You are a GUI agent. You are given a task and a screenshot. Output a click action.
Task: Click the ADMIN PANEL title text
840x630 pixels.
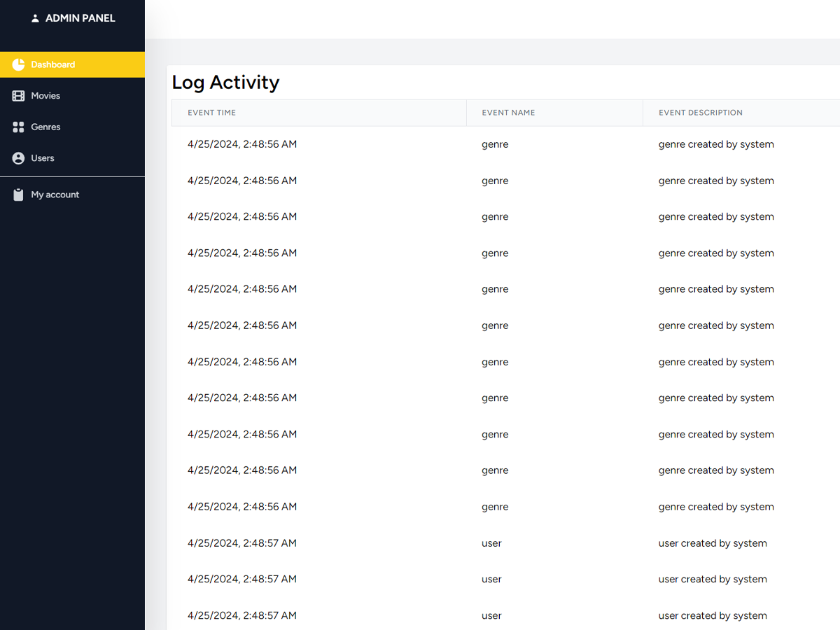pyautogui.click(x=80, y=18)
